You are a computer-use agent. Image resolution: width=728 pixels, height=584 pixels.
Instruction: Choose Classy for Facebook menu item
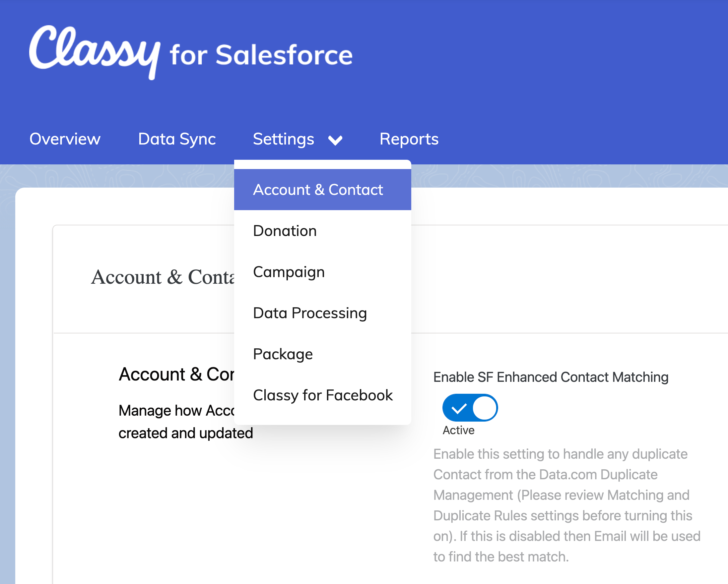pos(322,395)
